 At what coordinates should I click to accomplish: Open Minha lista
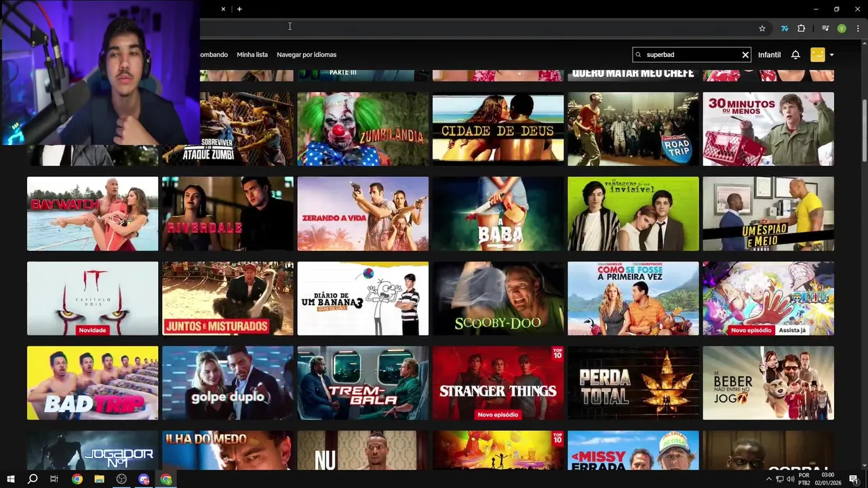[252, 55]
